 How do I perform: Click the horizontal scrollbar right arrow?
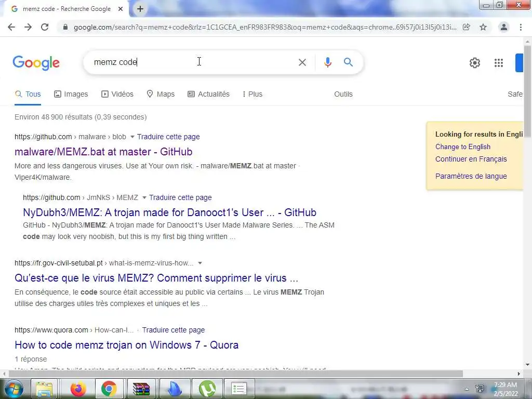tap(519, 374)
